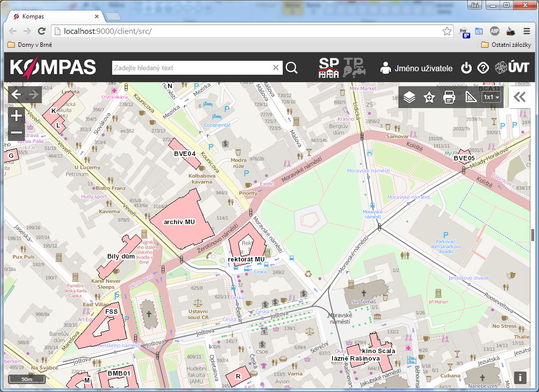Focus the Zadejte hledaný text field
Image resolution: width=539 pixels, height=392 pixels.
(x=192, y=68)
